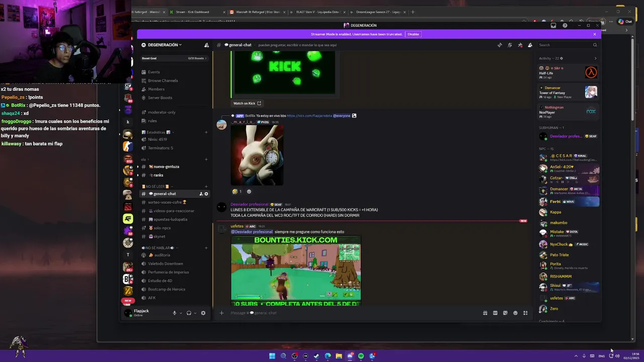Open the sticker picker icon

pos(505,313)
